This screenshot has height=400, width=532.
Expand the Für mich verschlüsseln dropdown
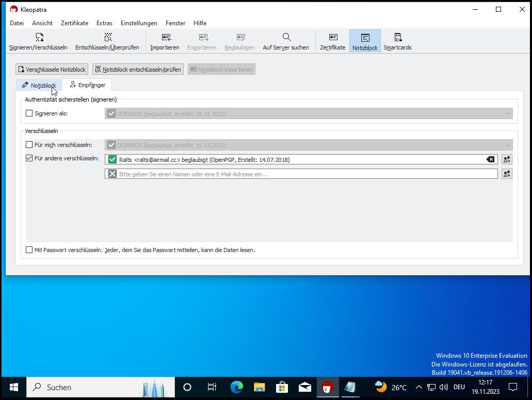pyautogui.click(x=508, y=145)
